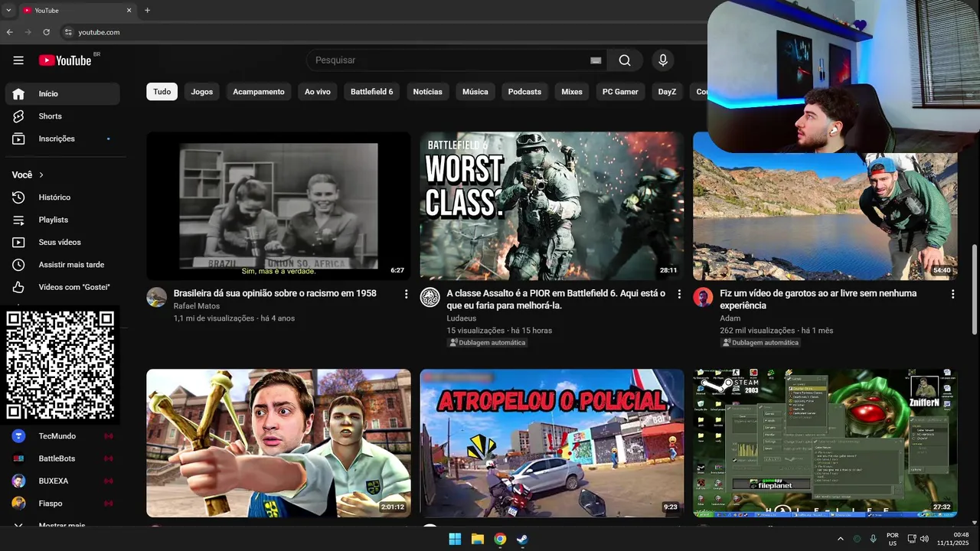This screenshot has height=551, width=980.
Task: Open Assistir mais tarde
Action: click(x=62, y=265)
